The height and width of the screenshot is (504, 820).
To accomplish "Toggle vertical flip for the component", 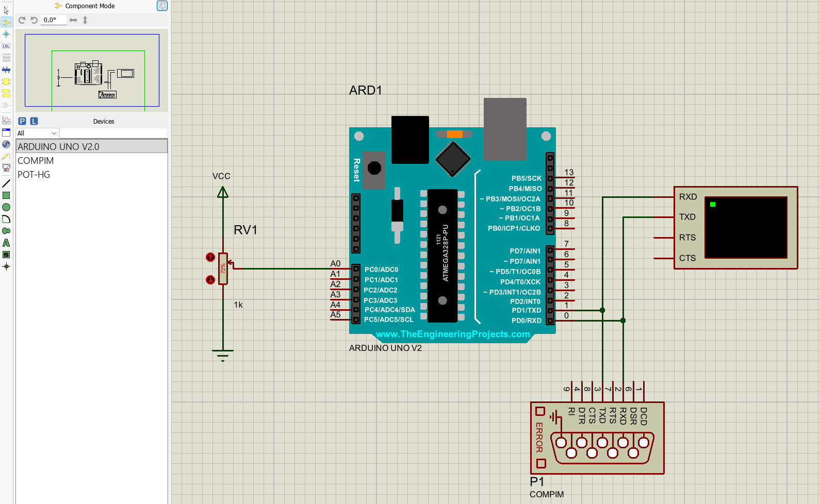I will 85,20.
